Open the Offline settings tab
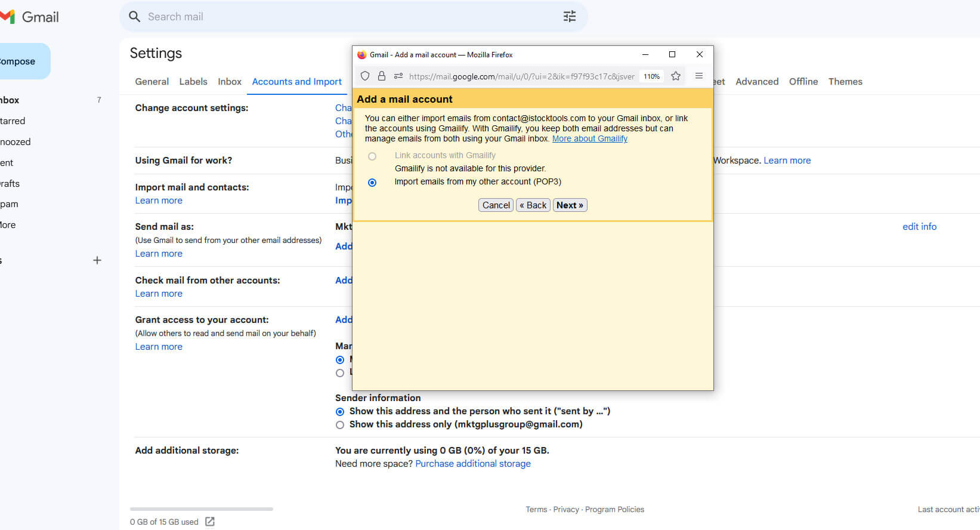The image size is (980, 530). point(803,81)
